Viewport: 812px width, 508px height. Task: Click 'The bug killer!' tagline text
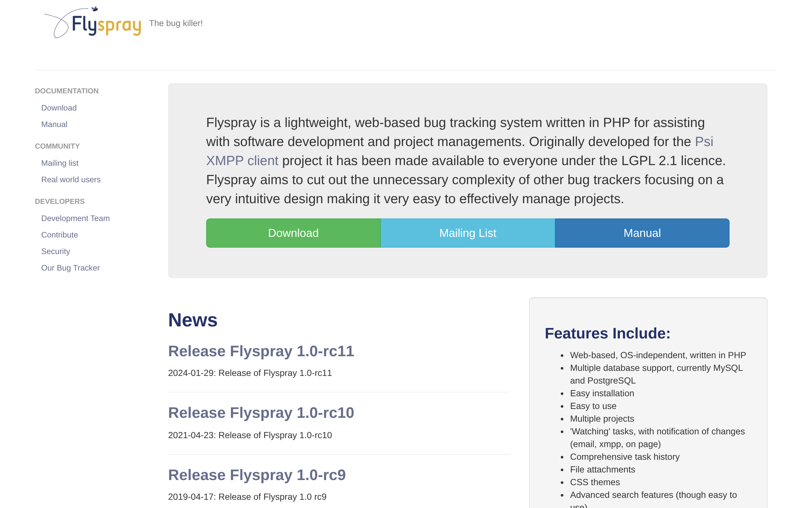click(176, 23)
